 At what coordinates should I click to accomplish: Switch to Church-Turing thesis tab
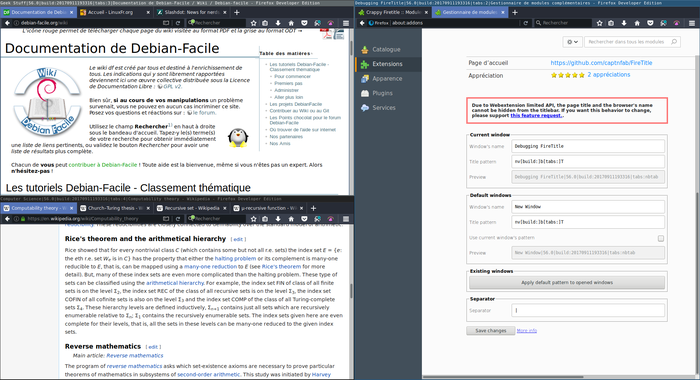point(115,208)
